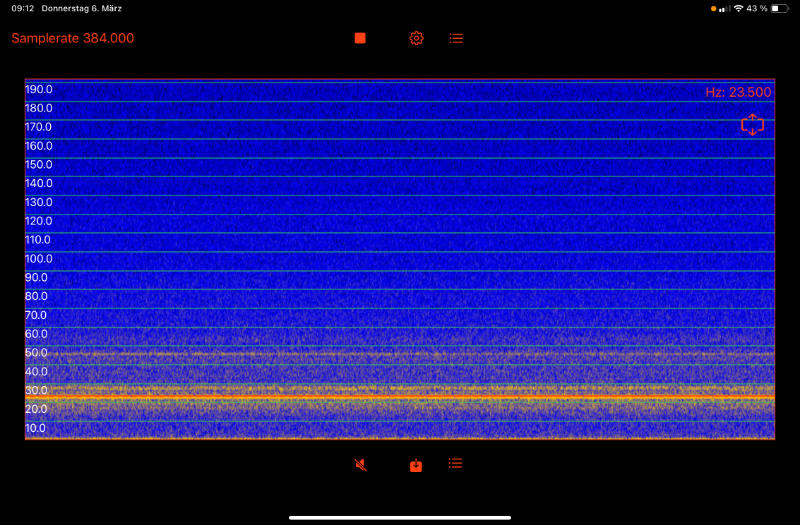Tap the date Donnerstag 6. März

pos(82,9)
